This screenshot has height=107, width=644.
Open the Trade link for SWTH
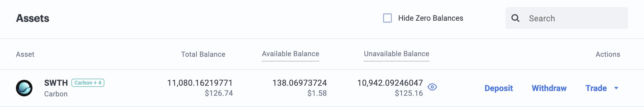(x=596, y=88)
